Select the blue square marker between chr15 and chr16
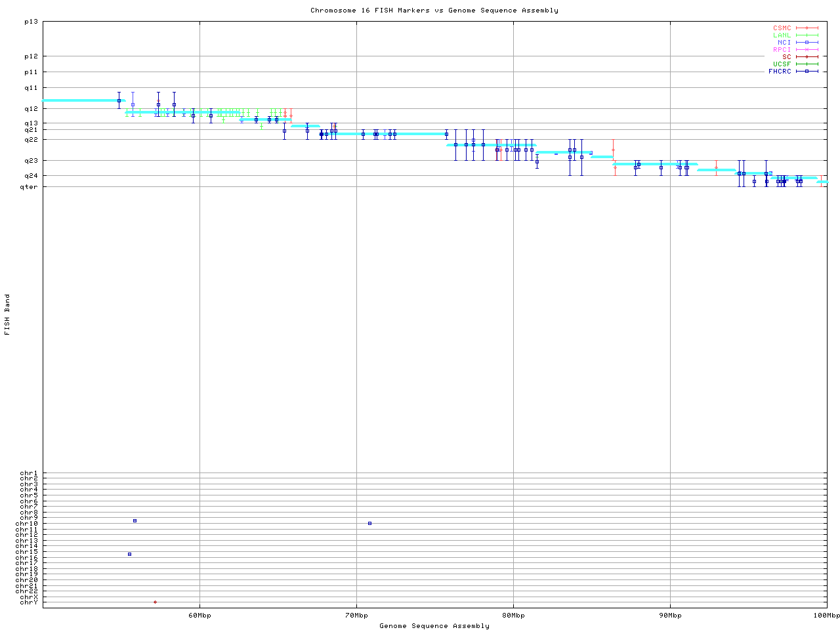Viewport: 840px width, 630px height. pyautogui.click(x=129, y=555)
